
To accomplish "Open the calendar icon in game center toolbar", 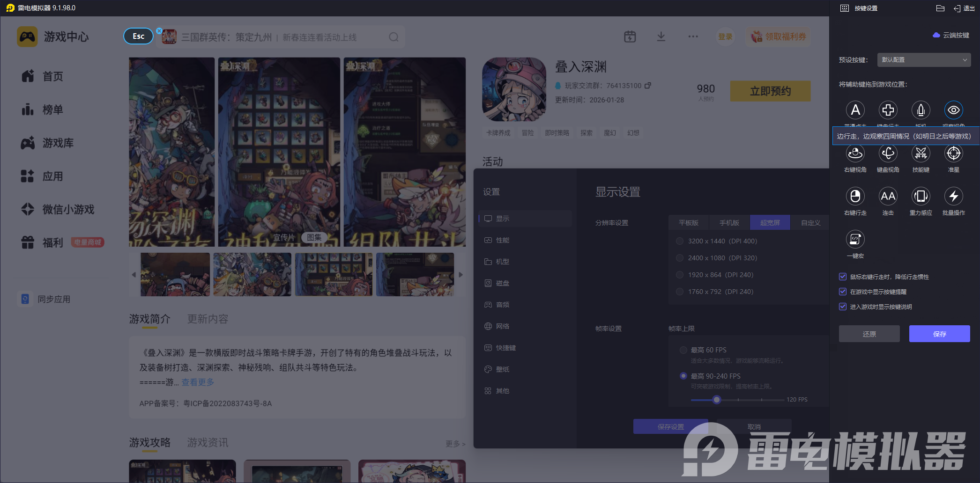I will click(x=630, y=37).
